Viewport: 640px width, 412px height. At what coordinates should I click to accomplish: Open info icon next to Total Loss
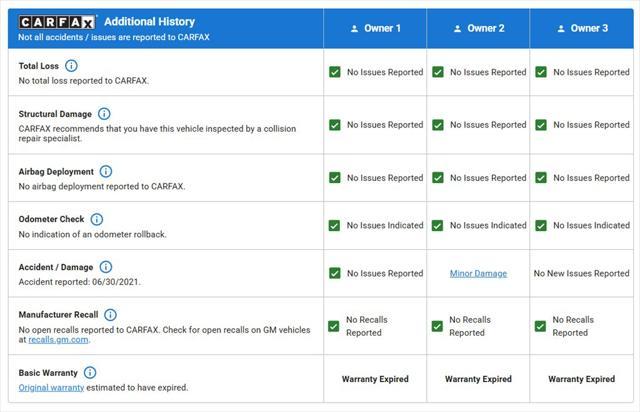[x=71, y=66]
